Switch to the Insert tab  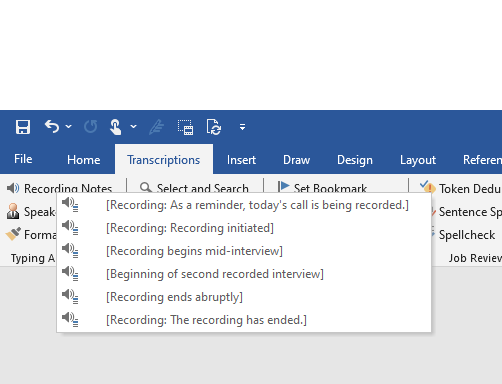coord(241,160)
